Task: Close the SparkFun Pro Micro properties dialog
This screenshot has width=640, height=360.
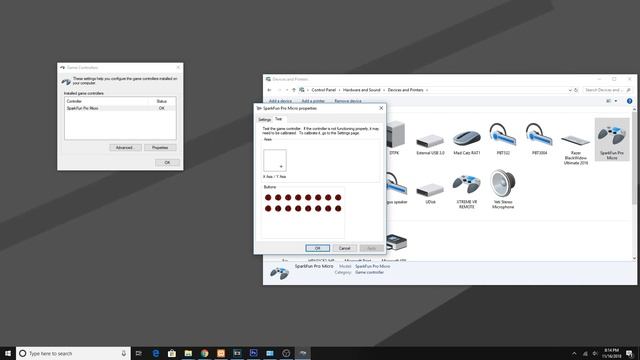Action: [381, 108]
